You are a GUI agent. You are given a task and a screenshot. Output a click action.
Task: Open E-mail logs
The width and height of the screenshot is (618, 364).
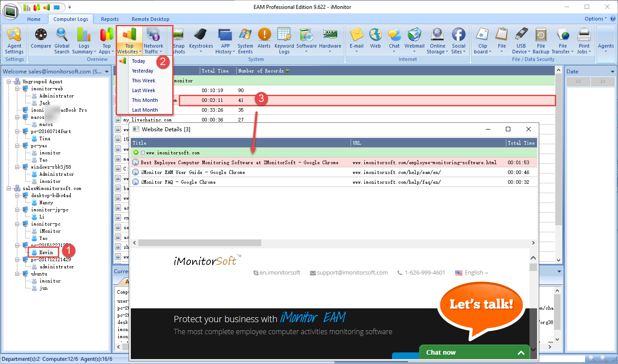tap(356, 40)
